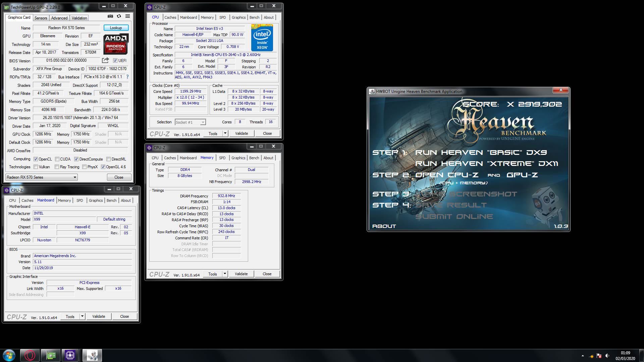The image size is (644, 362).
Task: Switch to the GPU-Z Sensors tab
Action: click(41, 18)
